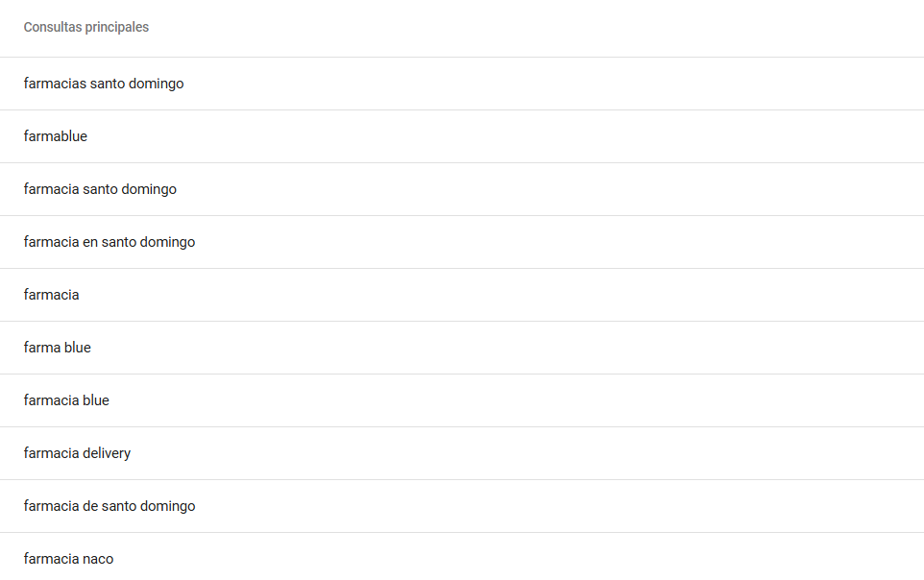Image resolution: width=924 pixels, height=580 pixels.
Task: Open the 'farmacia naco' query row
Action: 462,556
